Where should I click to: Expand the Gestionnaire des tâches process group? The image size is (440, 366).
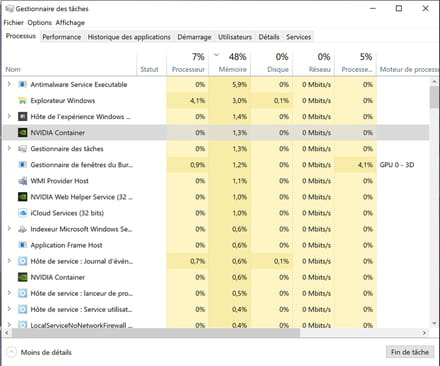point(9,148)
